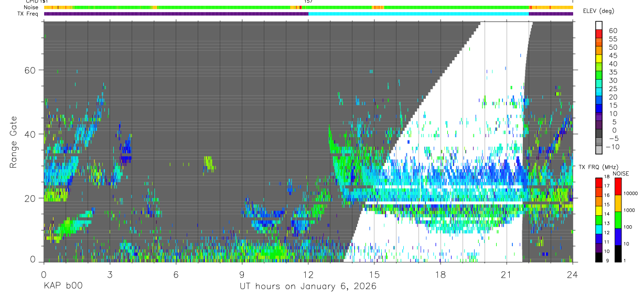Click the TX FRQ scale value 18

pos(607,177)
